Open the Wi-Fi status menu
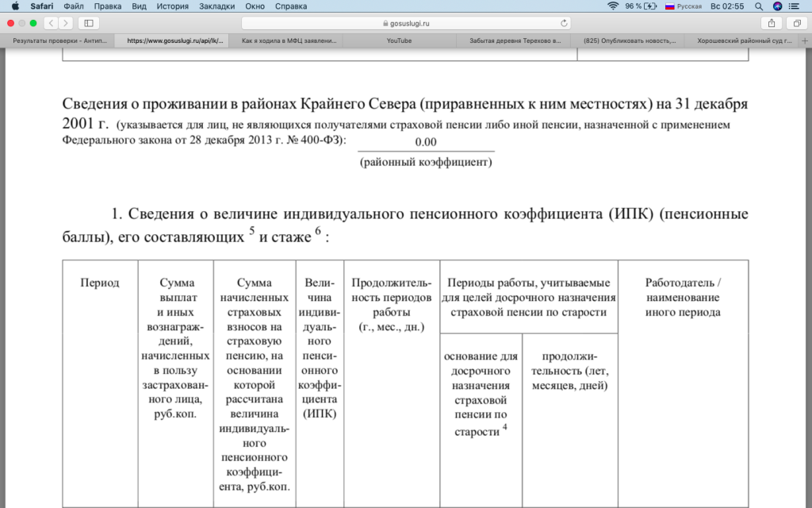 (x=612, y=6)
